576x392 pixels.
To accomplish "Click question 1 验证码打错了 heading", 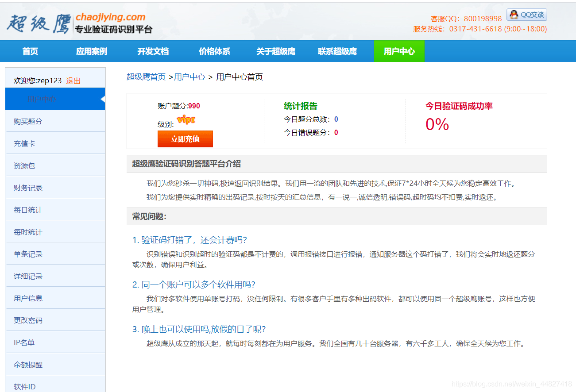I will tap(189, 240).
